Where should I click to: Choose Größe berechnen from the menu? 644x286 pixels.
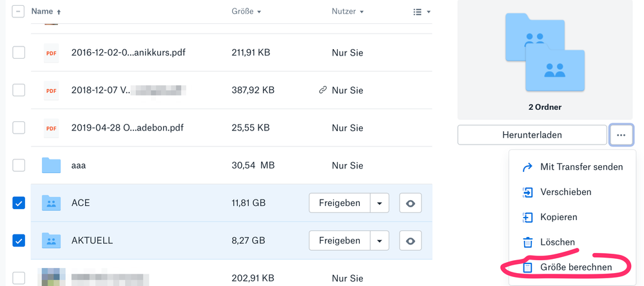[x=575, y=267]
